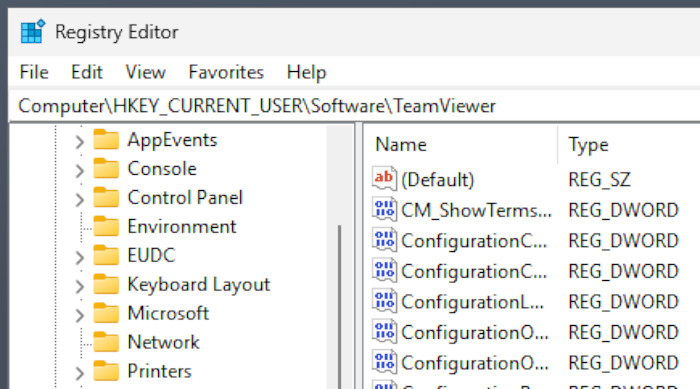Image resolution: width=700 pixels, height=389 pixels.
Task: Click REG_SZ type of the (Default) value
Action: point(599,180)
